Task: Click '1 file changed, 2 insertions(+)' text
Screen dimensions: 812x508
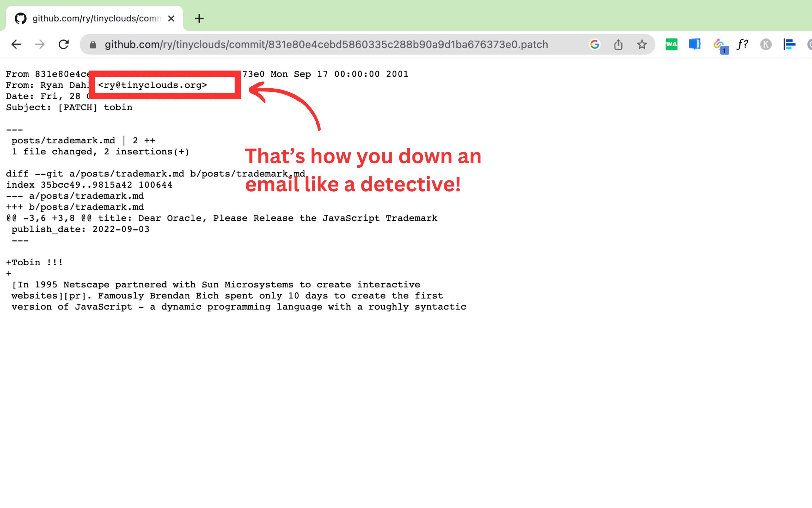Action: tap(101, 152)
